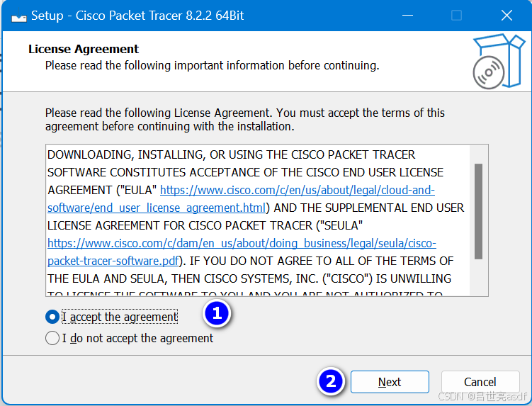
Task: Click the license text vertical scrollbar thumb
Action: pos(478,211)
